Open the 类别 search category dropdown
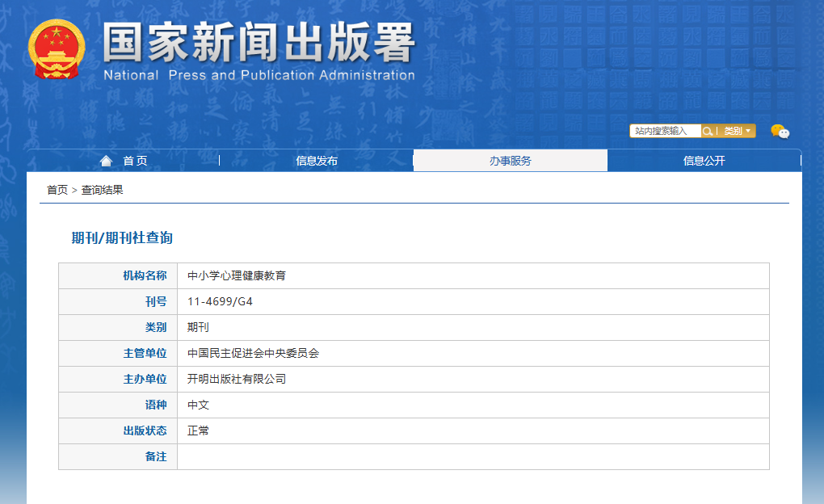 (x=737, y=131)
